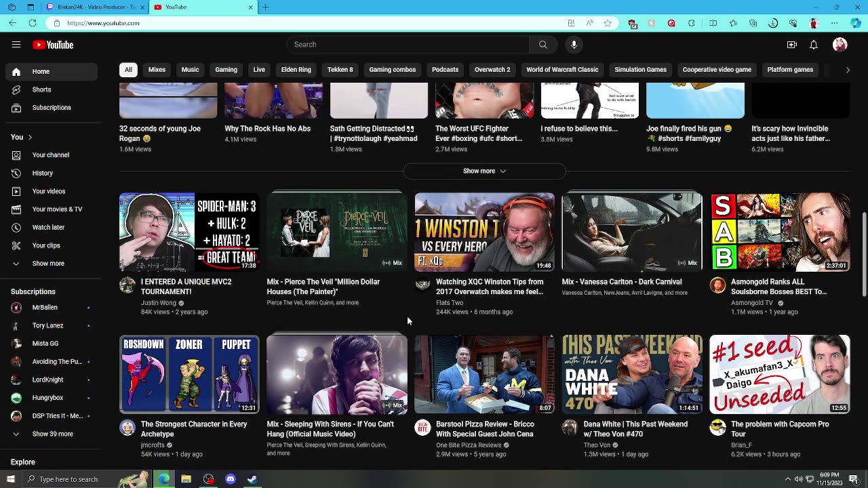The width and height of the screenshot is (868, 488).
Task: Open Justin Wong channel avatar
Action: point(127,285)
